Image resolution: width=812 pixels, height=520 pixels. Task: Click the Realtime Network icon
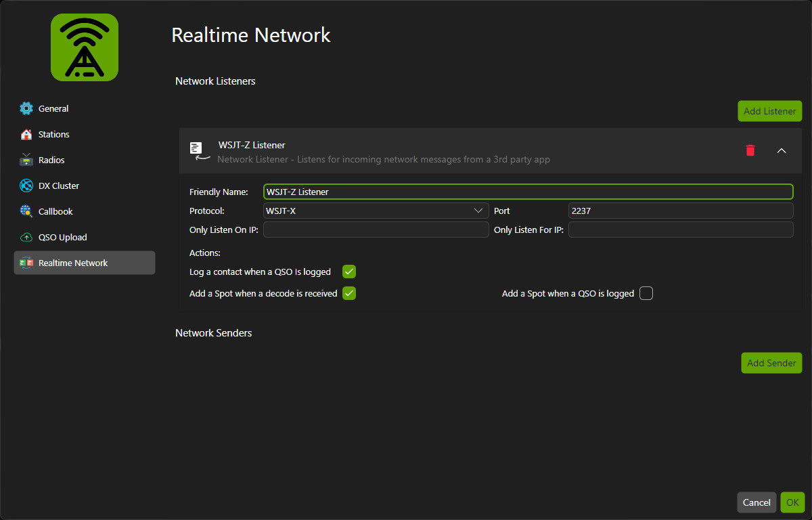point(26,263)
